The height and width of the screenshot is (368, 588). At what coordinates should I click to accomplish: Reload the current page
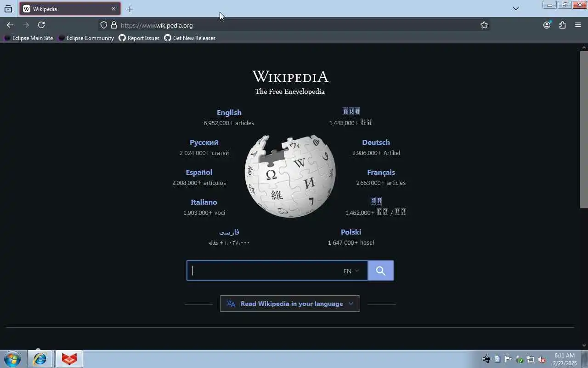click(41, 25)
